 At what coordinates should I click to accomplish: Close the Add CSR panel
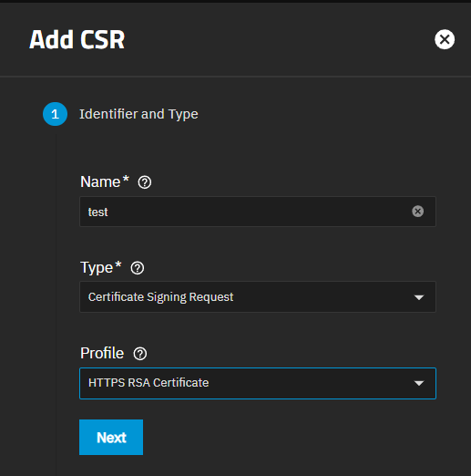(x=445, y=39)
